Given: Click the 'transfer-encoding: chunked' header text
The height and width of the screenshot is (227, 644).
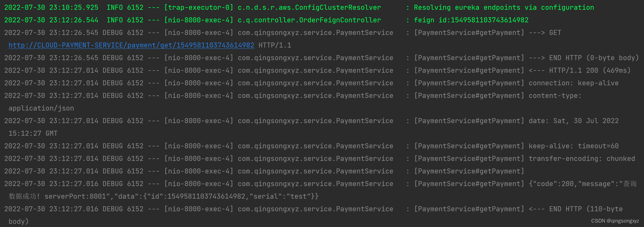Looking at the screenshot, I should 582,159.
